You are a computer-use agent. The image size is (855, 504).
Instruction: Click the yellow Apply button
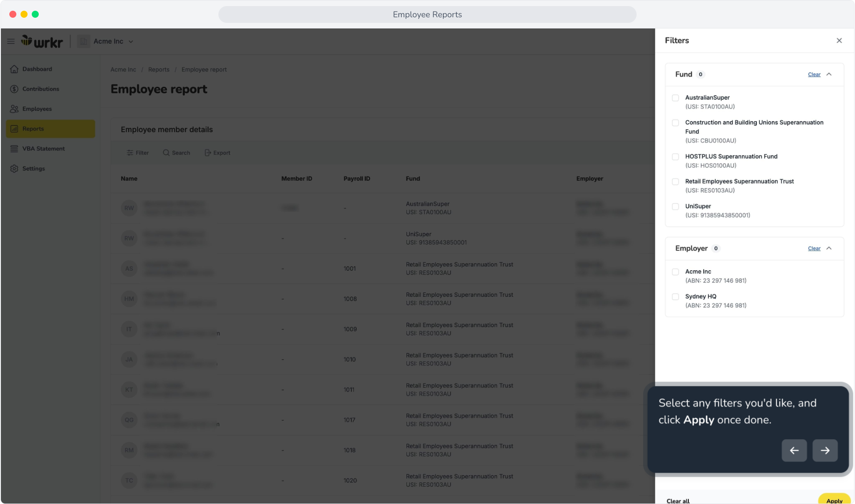(x=834, y=499)
